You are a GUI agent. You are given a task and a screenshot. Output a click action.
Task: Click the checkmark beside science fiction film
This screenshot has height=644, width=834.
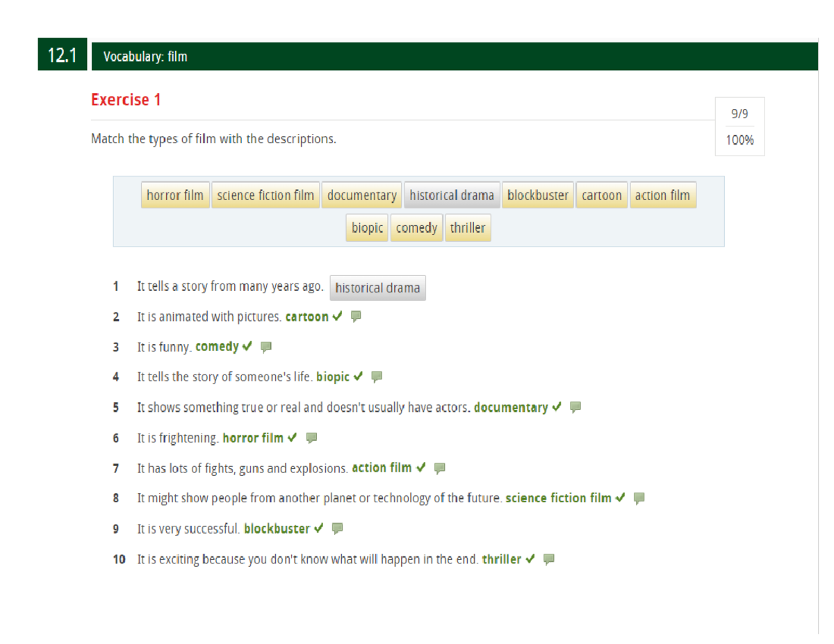621,498
